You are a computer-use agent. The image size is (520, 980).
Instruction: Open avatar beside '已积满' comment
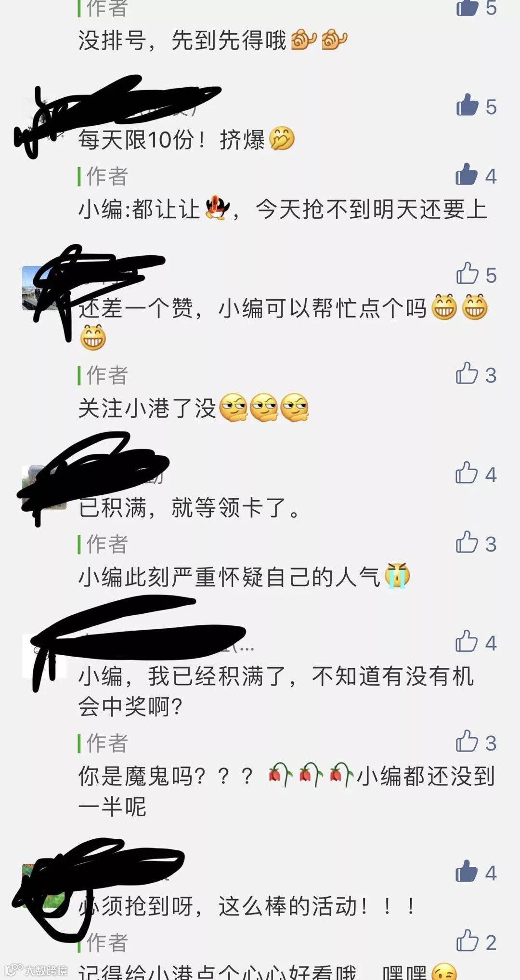(44, 487)
